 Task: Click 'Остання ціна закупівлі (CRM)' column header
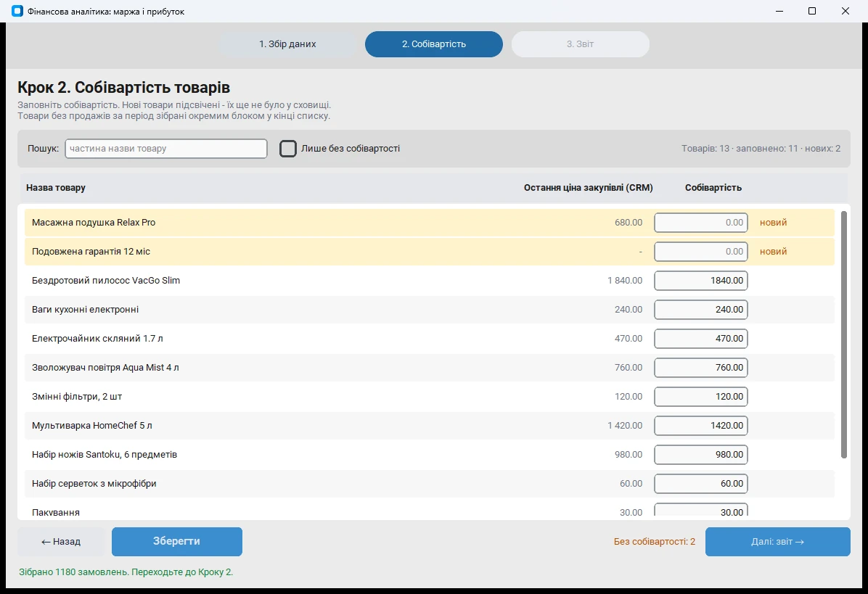(589, 188)
